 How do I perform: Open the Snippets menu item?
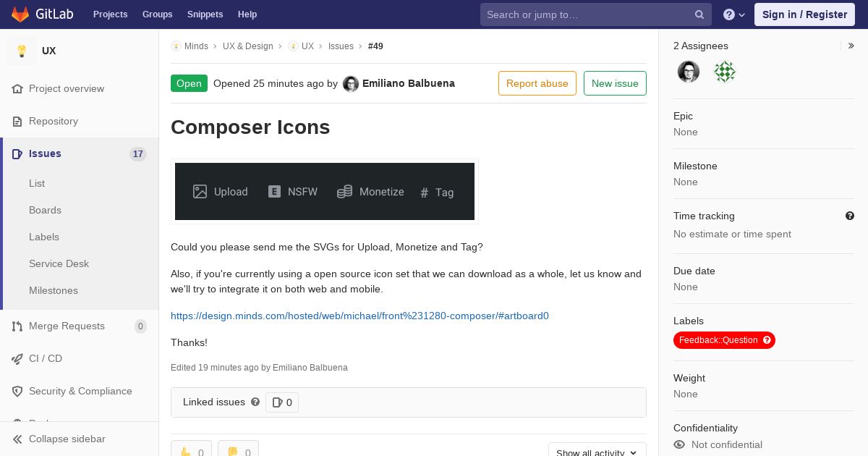(x=205, y=14)
